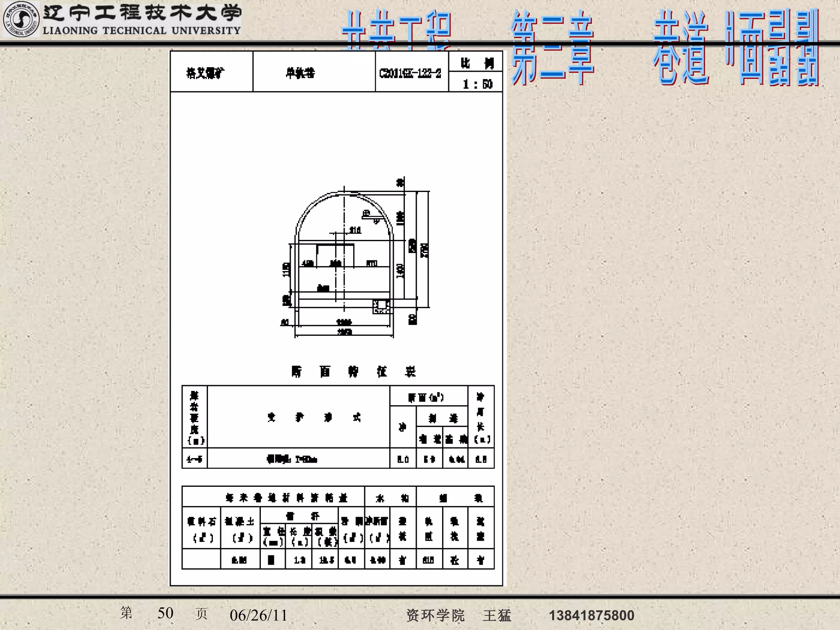Click the LIAONING TECHNICAL UNIVERSITY text
The image size is (840, 630).
tap(142, 31)
